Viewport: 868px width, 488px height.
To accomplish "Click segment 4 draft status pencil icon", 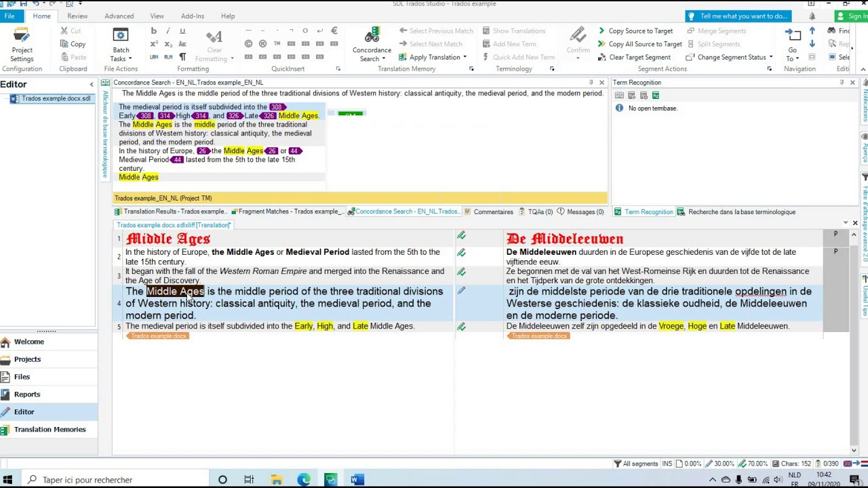I will coord(461,291).
